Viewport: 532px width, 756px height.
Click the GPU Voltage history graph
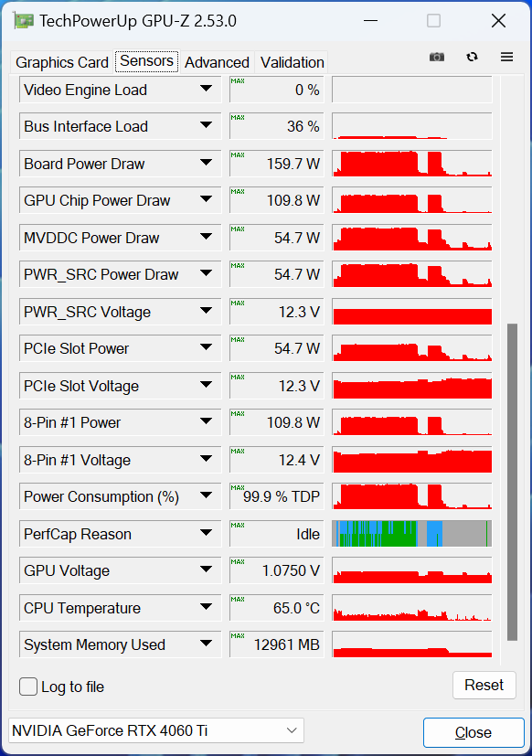[x=412, y=570]
